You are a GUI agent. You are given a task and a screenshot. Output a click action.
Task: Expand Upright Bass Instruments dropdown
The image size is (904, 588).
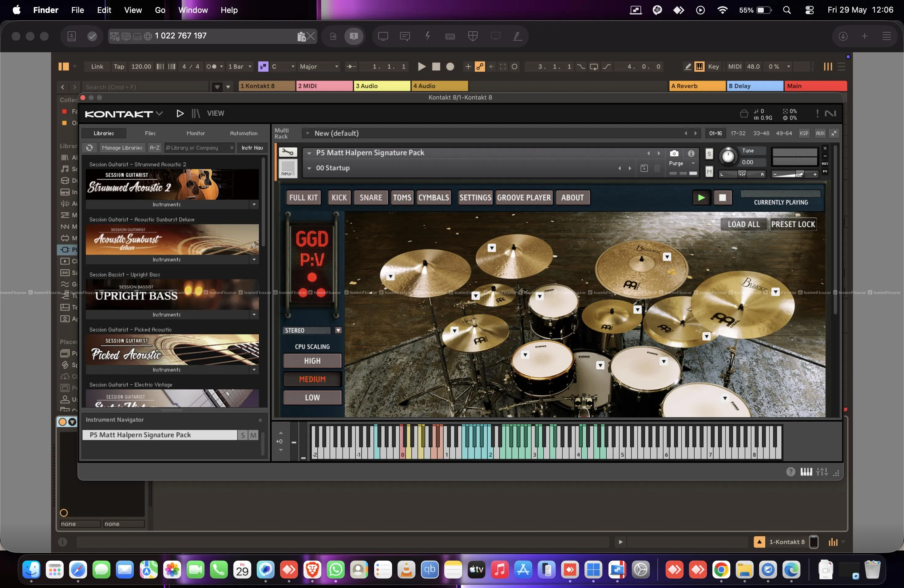point(254,315)
